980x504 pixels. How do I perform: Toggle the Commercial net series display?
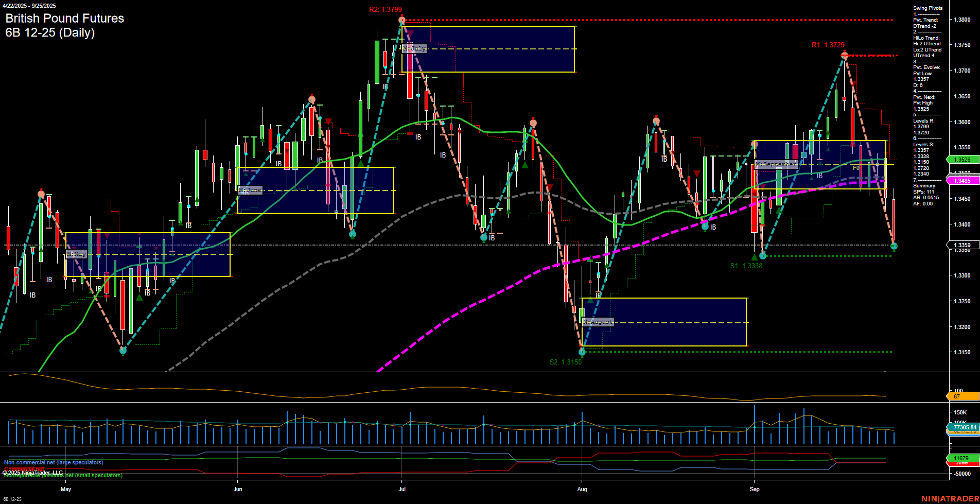23,469
